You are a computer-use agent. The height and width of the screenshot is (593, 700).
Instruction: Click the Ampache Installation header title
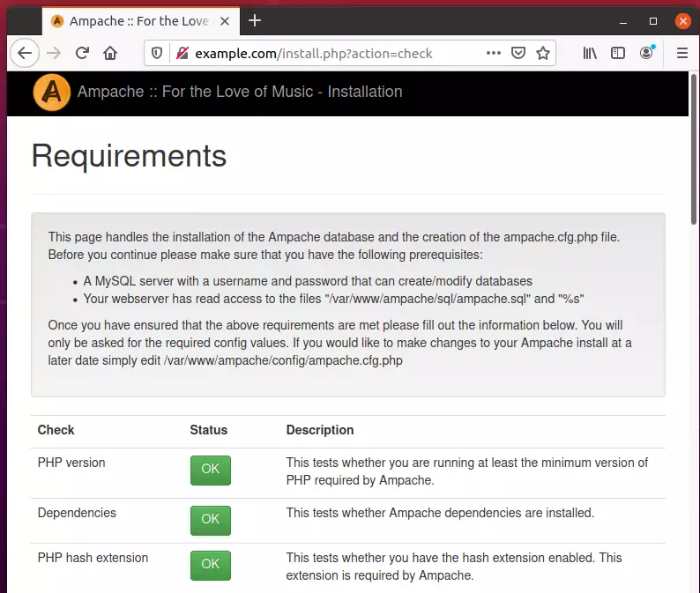[240, 92]
